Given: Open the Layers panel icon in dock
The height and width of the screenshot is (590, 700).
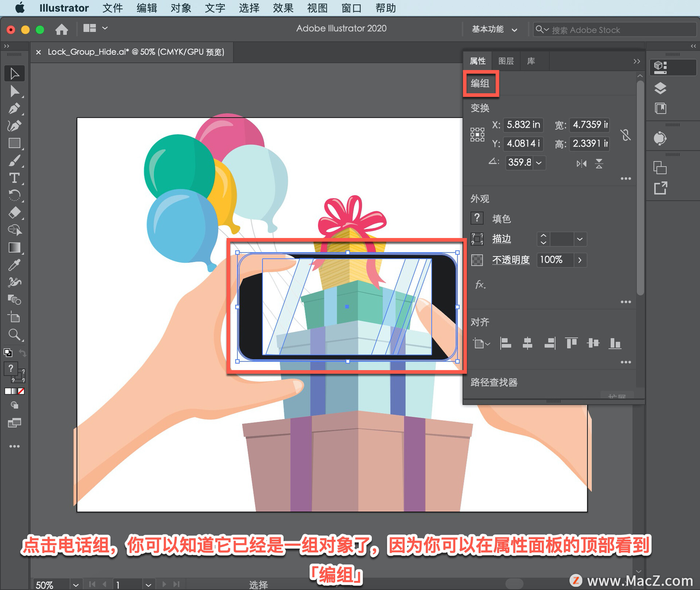Looking at the screenshot, I should click(x=660, y=88).
